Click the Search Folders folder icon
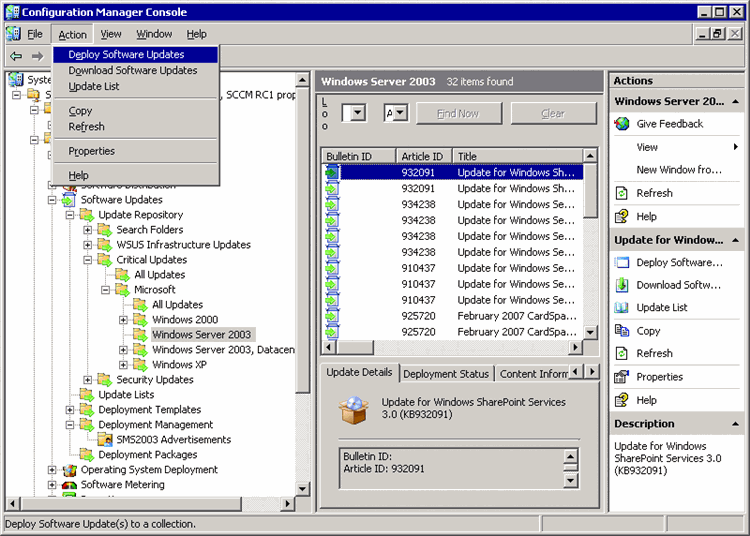Image resolution: width=750 pixels, height=536 pixels. [105, 230]
